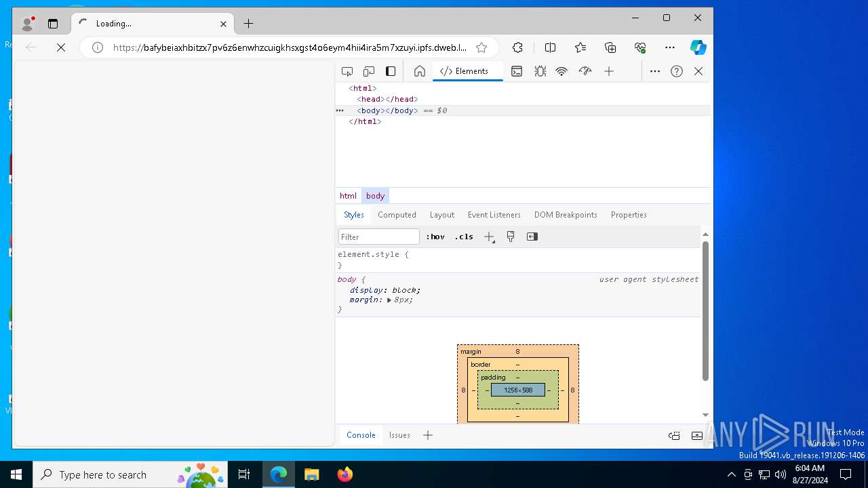
Task: Select the html node in DOM tree
Action: (x=363, y=88)
